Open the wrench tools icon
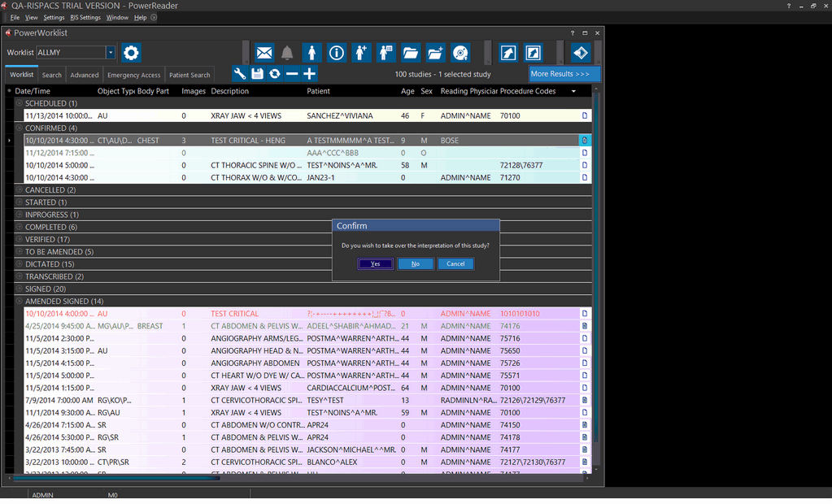The image size is (832, 504). [x=240, y=74]
